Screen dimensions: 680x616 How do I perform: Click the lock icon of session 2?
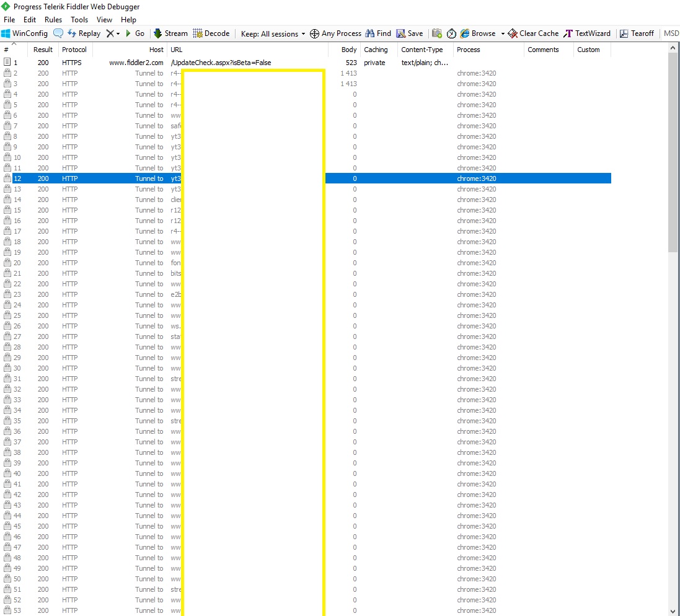tap(7, 73)
